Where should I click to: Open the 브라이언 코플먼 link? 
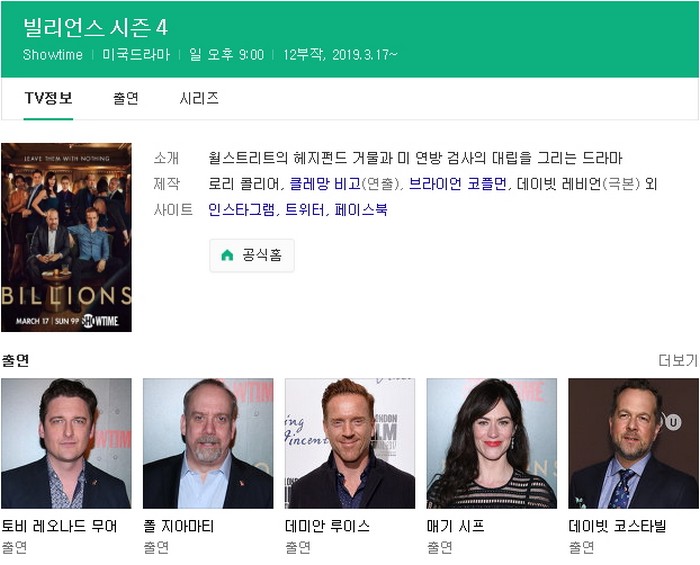pos(458,183)
